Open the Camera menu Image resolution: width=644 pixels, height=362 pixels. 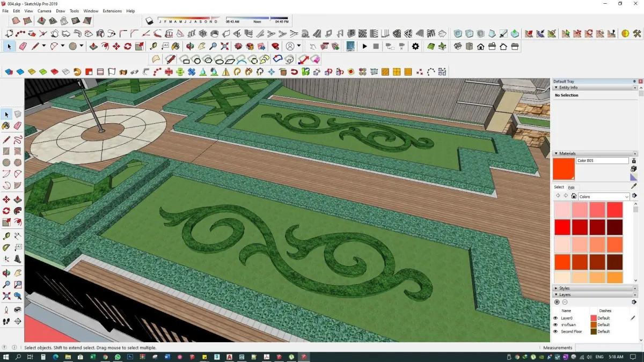(x=45, y=11)
